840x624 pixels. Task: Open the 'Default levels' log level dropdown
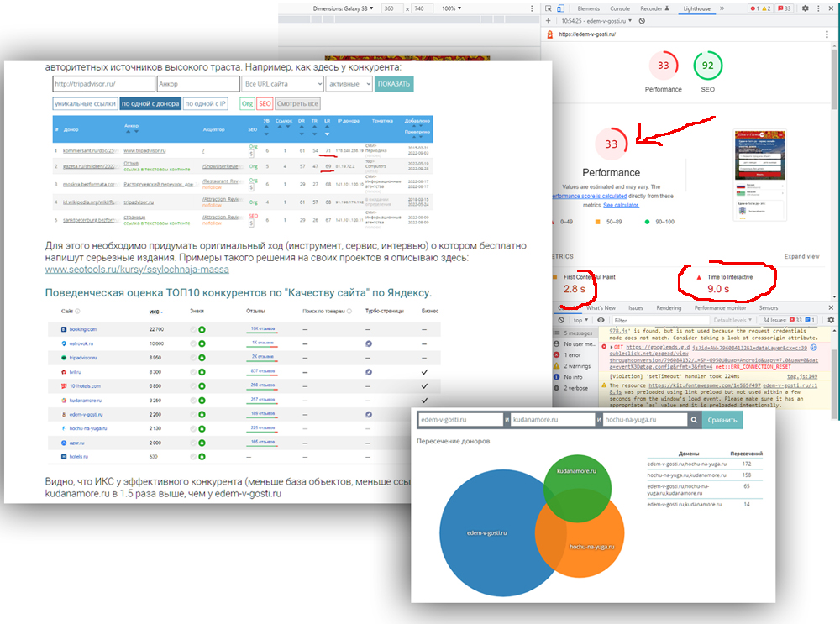(732, 320)
